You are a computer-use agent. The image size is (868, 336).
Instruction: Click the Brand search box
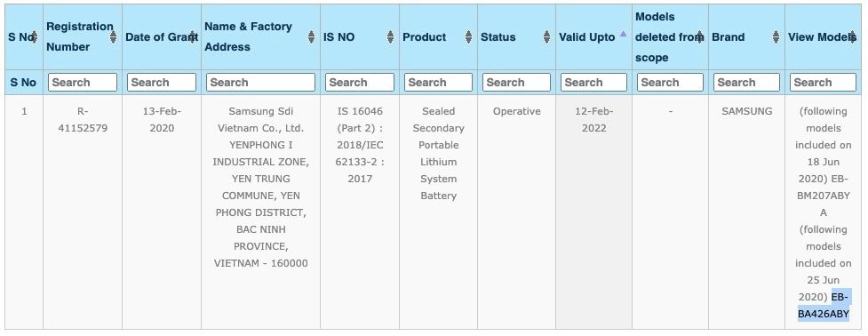coord(746,83)
